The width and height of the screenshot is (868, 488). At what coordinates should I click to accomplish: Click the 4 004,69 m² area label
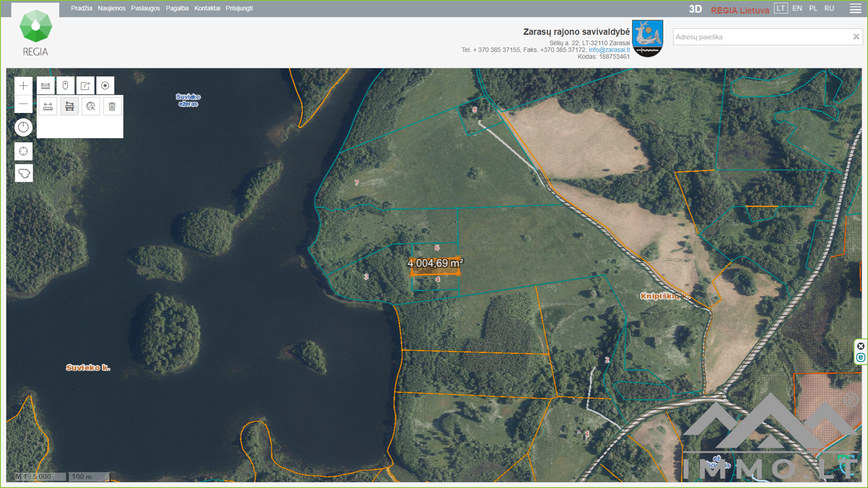point(435,263)
